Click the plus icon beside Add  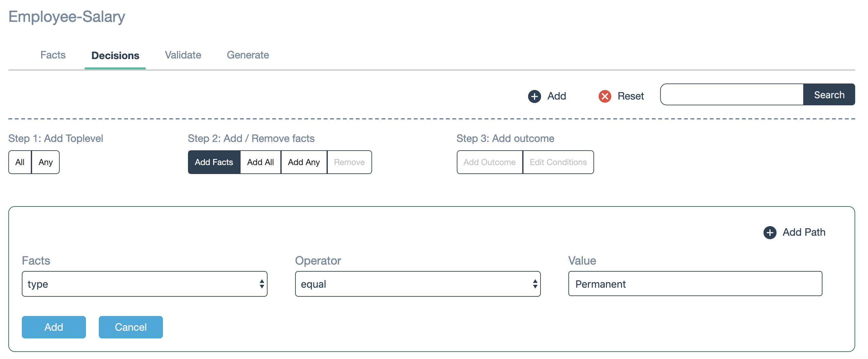tap(534, 96)
